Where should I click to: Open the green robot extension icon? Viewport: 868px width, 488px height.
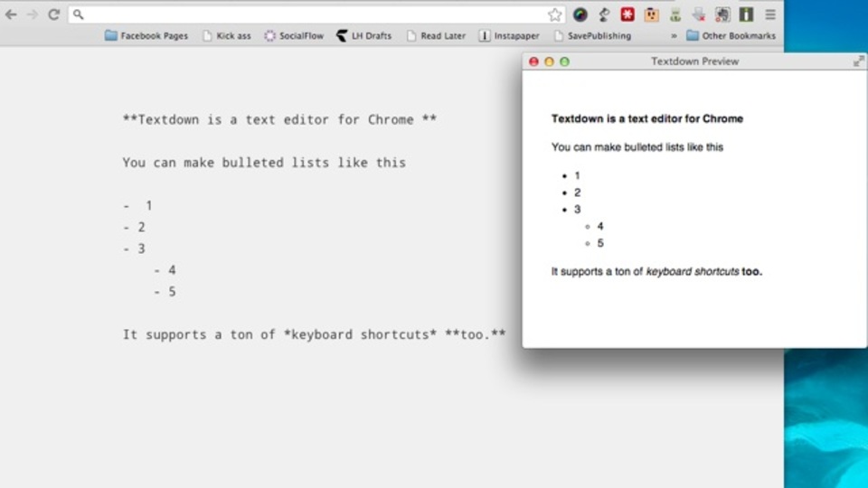pyautogui.click(x=675, y=15)
